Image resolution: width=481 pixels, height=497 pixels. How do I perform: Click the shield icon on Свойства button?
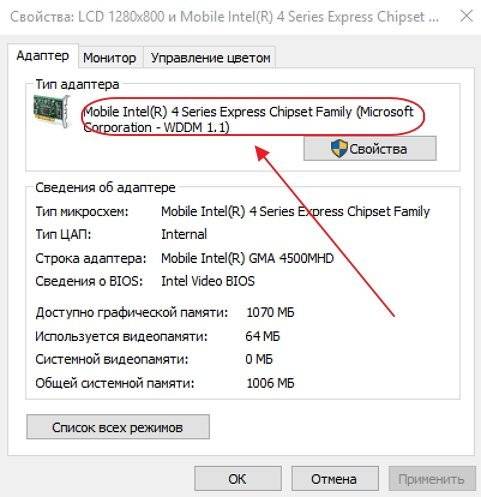pyautogui.click(x=339, y=148)
